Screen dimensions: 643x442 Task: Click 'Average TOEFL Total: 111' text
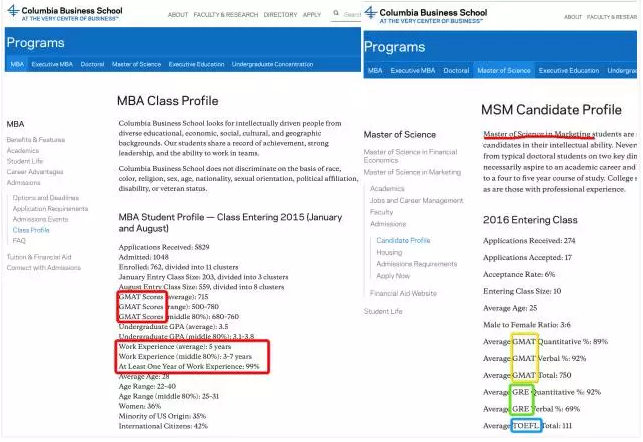coord(527,426)
